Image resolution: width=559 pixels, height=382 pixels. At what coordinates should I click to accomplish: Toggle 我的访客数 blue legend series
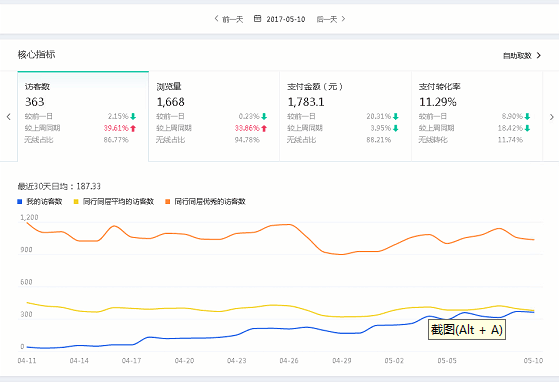click(40, 202)
